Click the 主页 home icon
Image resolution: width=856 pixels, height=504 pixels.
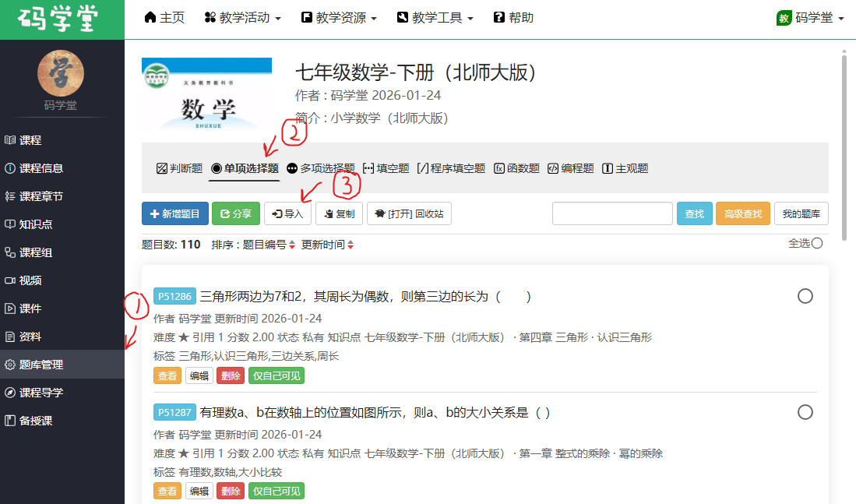coord(151,18)
